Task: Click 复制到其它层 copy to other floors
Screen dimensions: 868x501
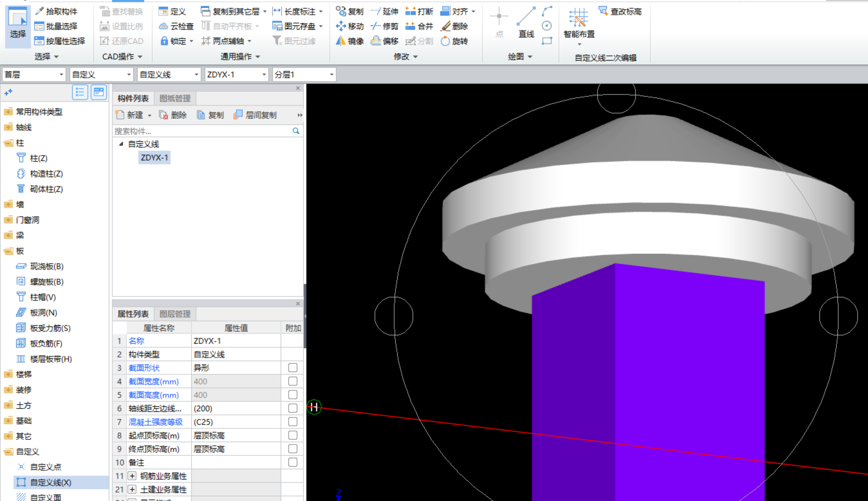Action: click(x=230, y=12)
